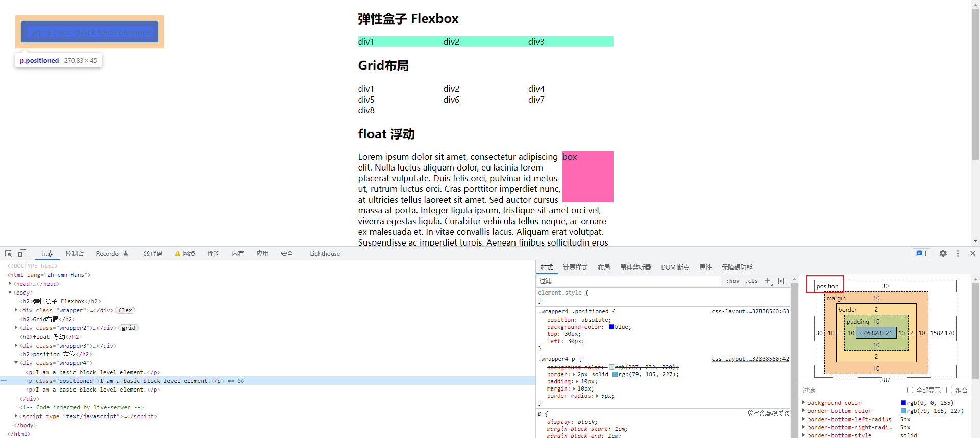Close the DevTools panel

pyautogui.click(x=972, y=253)
